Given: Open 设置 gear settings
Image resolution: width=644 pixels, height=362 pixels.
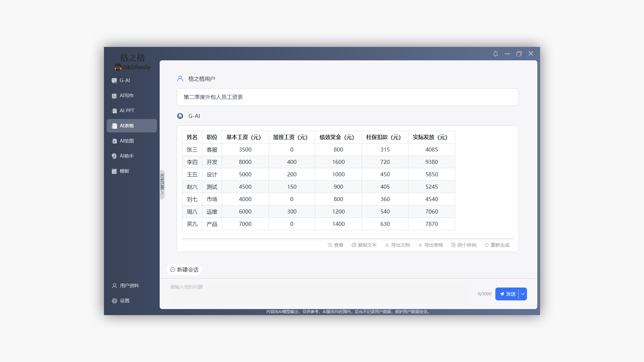Looking at the screenshot, I should coord(124,301).
